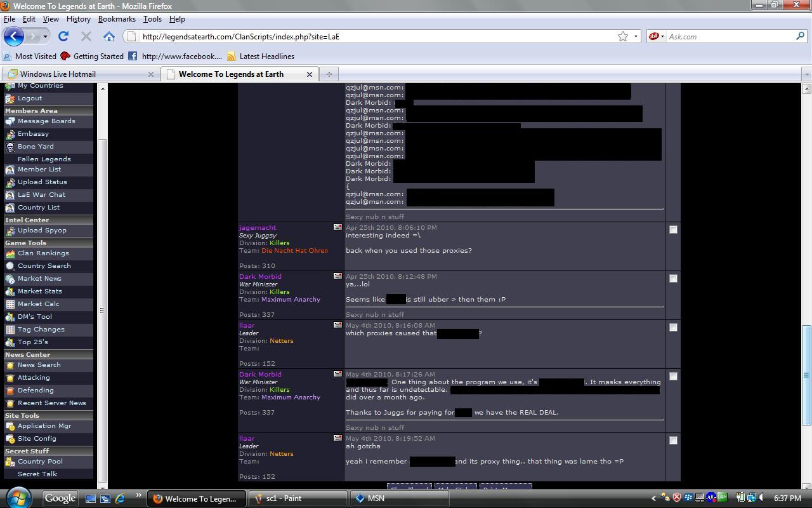Click the Clan Rankings sidebar icon
The height and width of the screenshot is (508, 812).
(10, 253)
